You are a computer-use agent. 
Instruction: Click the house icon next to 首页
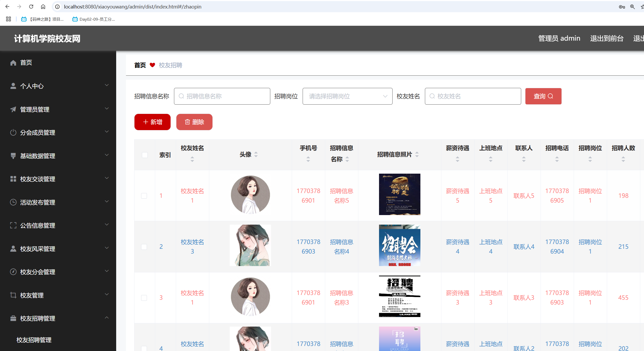click(13, 63)
